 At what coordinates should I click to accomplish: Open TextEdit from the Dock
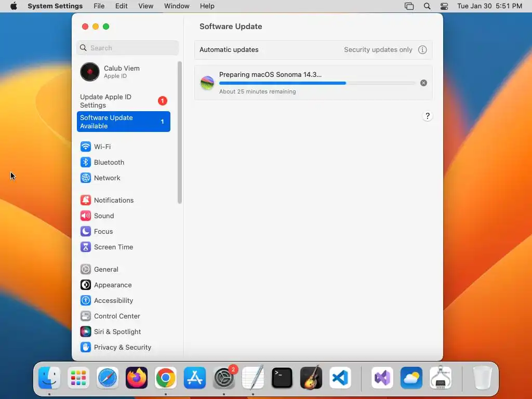[x=253, y=378]
